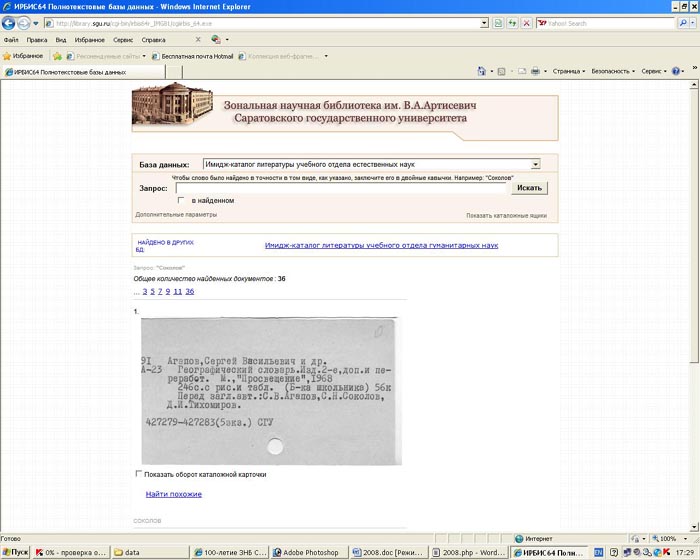Image resolution: width=700 pixels, height=560 pixels.
Task: Toggle the 'в найденном' checkbox
Action: click(x=181, y=200)
